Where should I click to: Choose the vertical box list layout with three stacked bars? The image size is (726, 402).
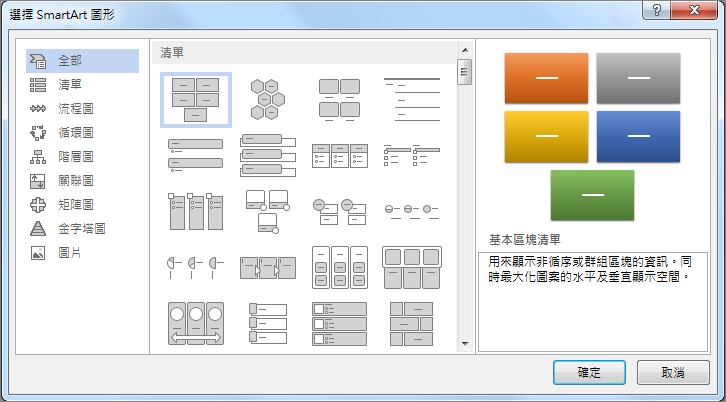point(268,156)
